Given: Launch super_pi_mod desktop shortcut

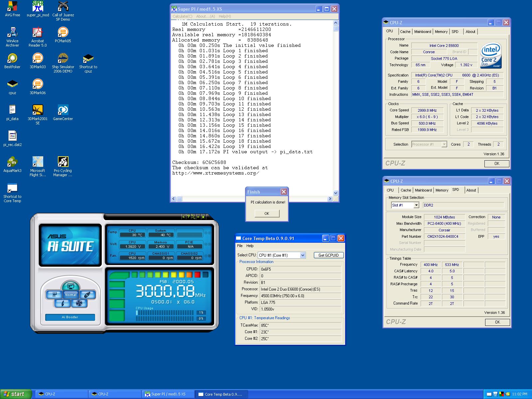Looking at the screenshot, I should click(38, 9).
